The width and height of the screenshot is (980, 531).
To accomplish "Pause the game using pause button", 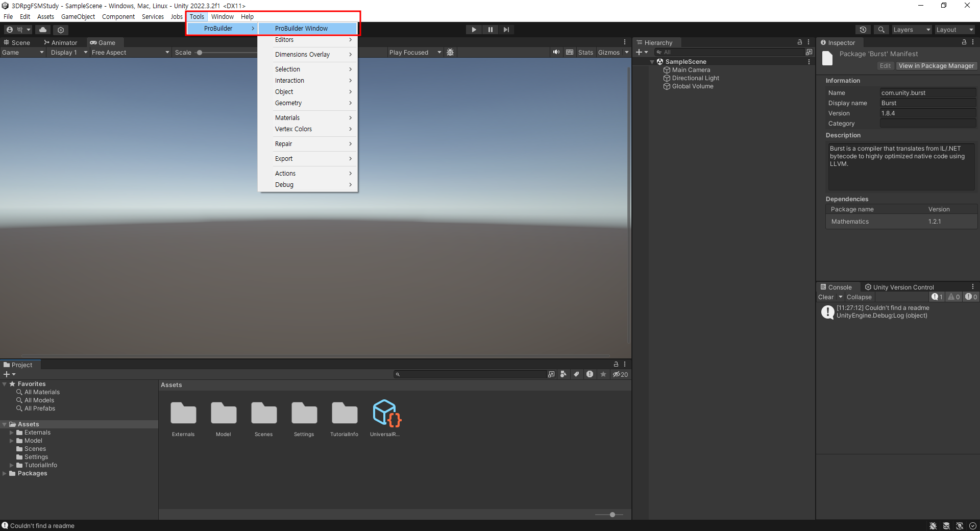I will pos(490,30).
